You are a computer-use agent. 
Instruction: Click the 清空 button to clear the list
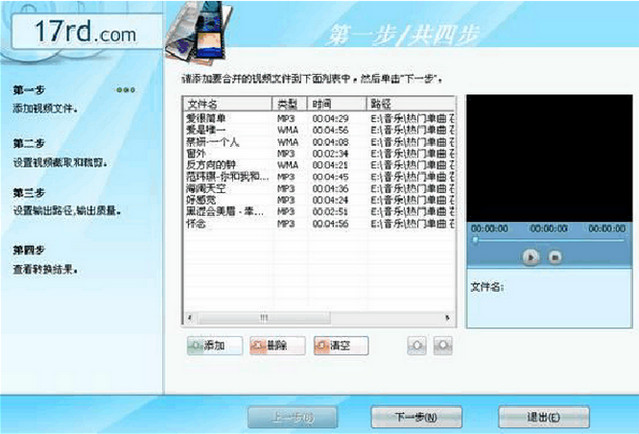[341, 346]
